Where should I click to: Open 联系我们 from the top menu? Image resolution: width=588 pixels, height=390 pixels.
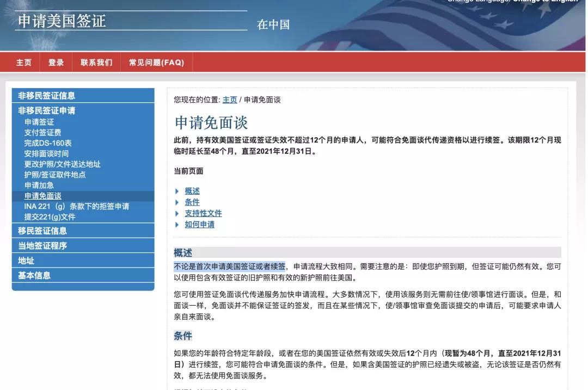(96, 62)
